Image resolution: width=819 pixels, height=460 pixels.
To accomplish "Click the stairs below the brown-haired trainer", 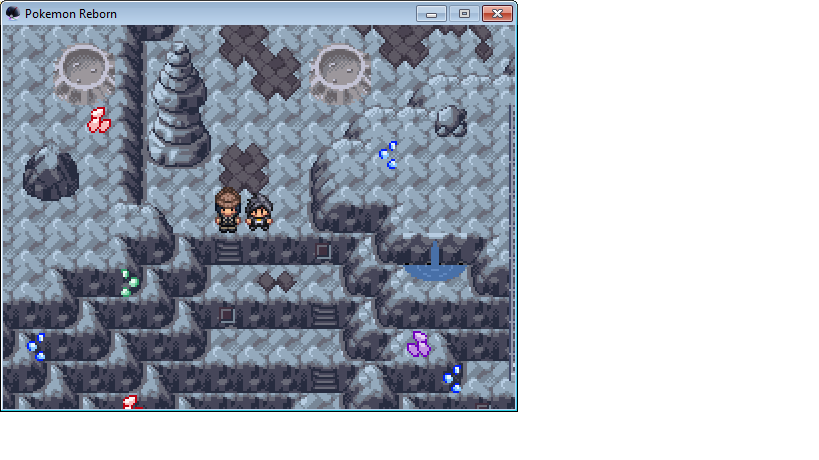I will click(228, 252).
